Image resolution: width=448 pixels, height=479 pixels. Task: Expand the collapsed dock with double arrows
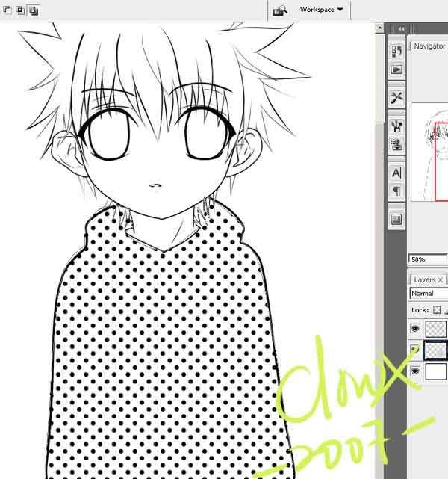pyautogui.click(x=402, y=29)
